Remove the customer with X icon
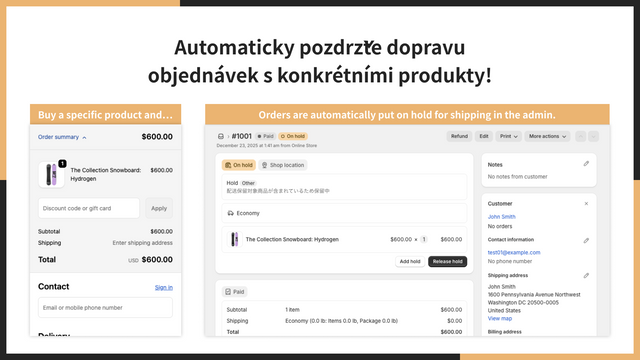The image size is (640, 360). pyautogui.click(x=586, y=204)
